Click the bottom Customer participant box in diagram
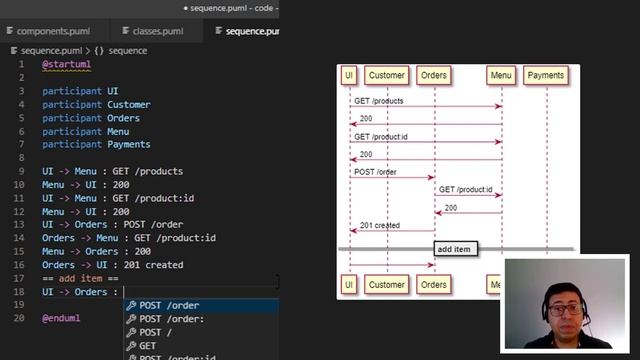 [386, 284]
